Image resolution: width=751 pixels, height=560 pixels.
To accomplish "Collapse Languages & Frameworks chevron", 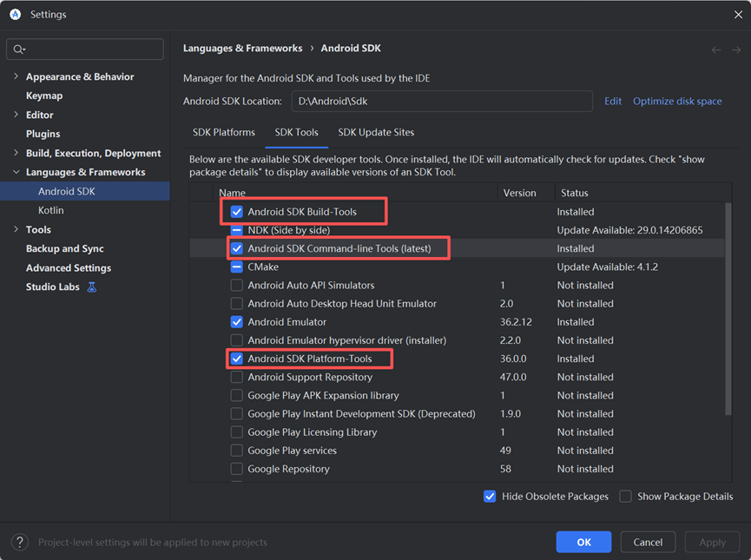I will click(16, 172).
